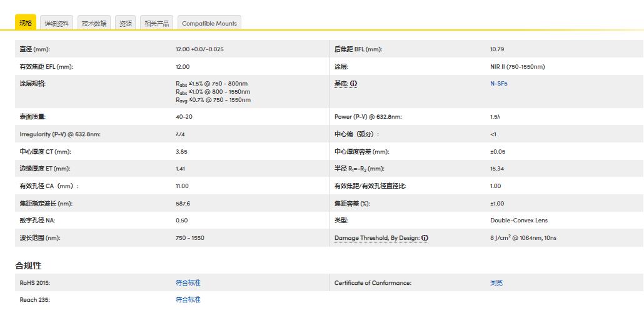The width and height of the screenshot is (644, 323).
Task: Click the Reach 235 符合标准 link
Action: coord(188,300)
